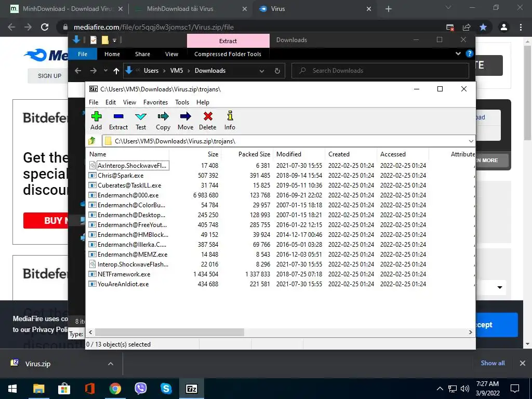Open the Favorites menu
This screenshot has width=532, height=399.
pos(155,102)
